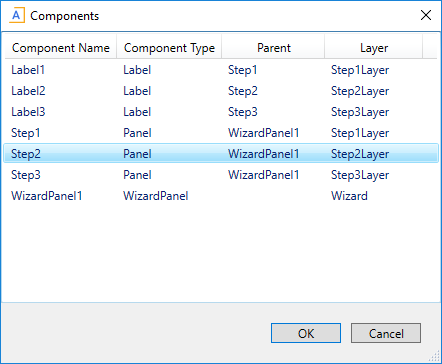Sort by Component Type column header
This screenshot has width=442, height=364.
[x=169, y=48]
